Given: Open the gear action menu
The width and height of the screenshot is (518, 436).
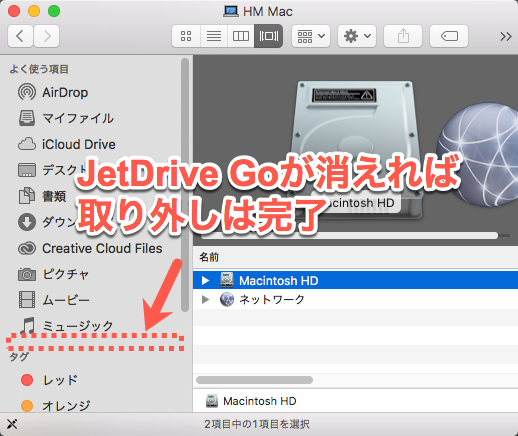Looking at the screenshot, I should click(x=357, y=36).
